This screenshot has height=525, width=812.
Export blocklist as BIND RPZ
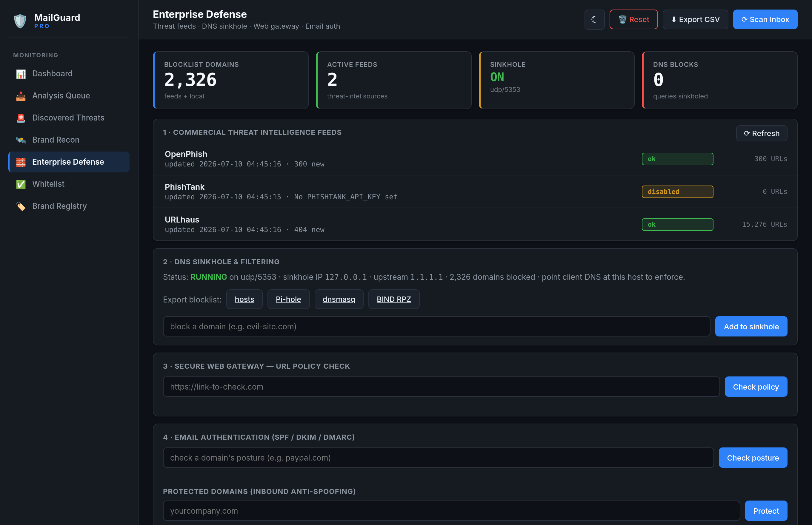tap(394, 299)
